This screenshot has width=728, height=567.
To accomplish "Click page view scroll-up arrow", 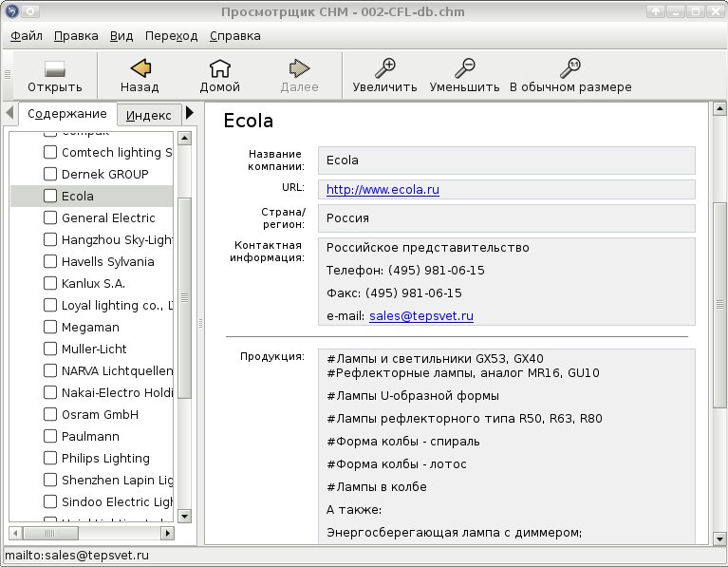I will coord(719,109).
